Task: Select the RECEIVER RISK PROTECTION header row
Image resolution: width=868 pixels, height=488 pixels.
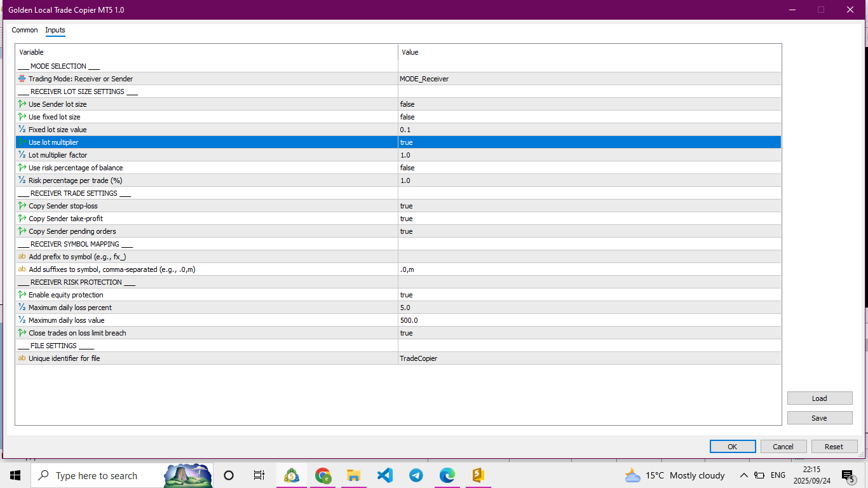Action: point(398,282)
